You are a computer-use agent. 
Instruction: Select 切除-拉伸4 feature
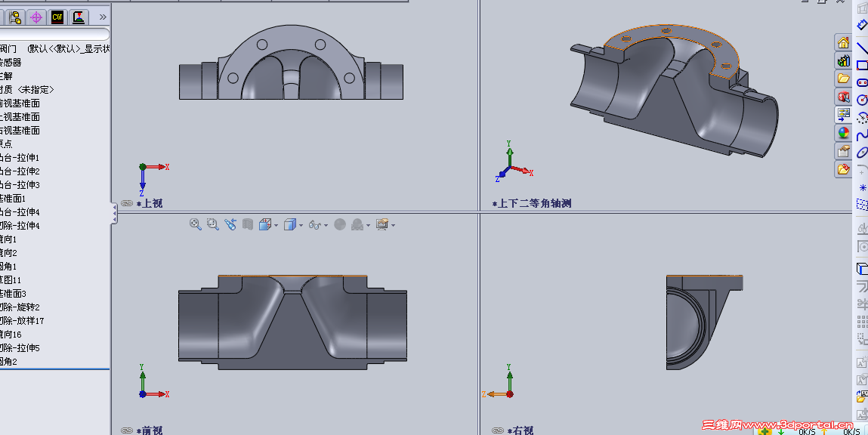click(x=20, y=225)
